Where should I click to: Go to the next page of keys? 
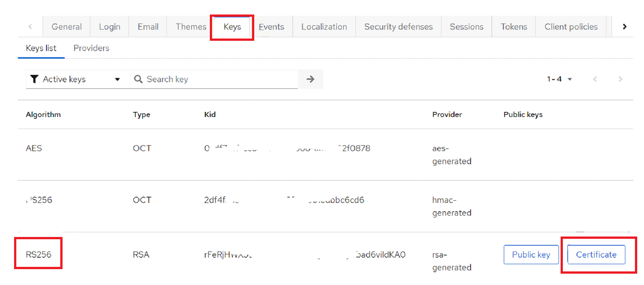coord(620,79)
